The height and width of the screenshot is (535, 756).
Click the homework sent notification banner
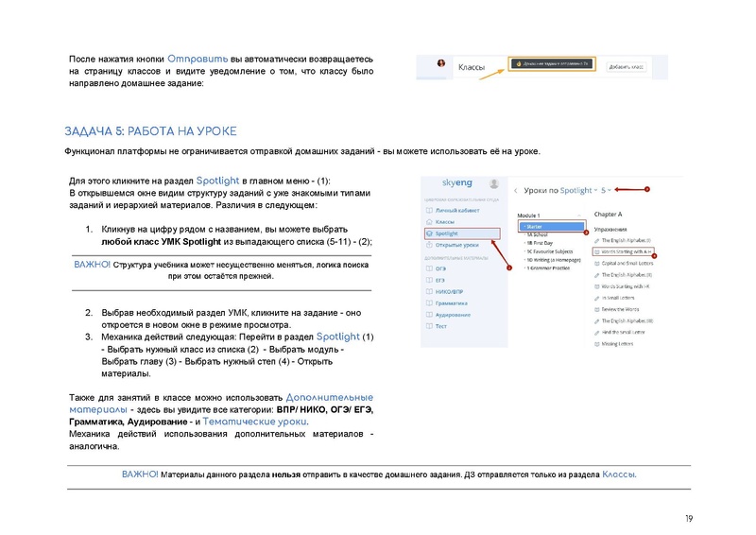click(552, 63)
